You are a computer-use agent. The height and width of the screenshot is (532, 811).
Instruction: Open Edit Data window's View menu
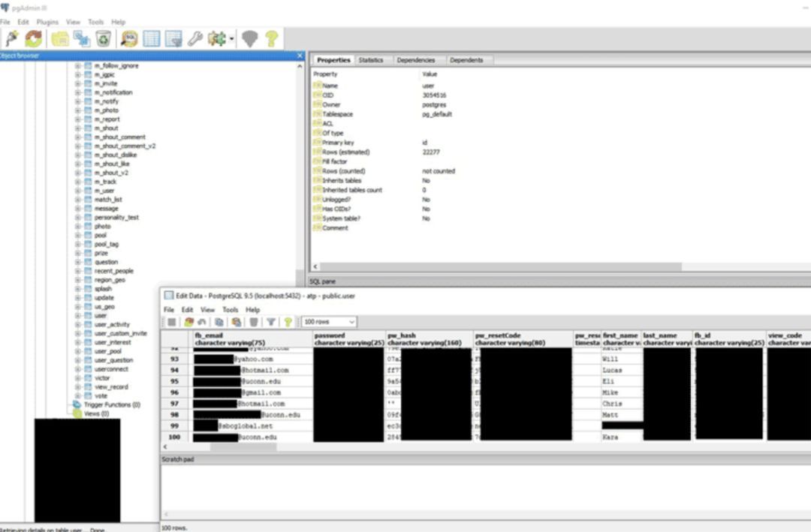[x=207, y=310]
